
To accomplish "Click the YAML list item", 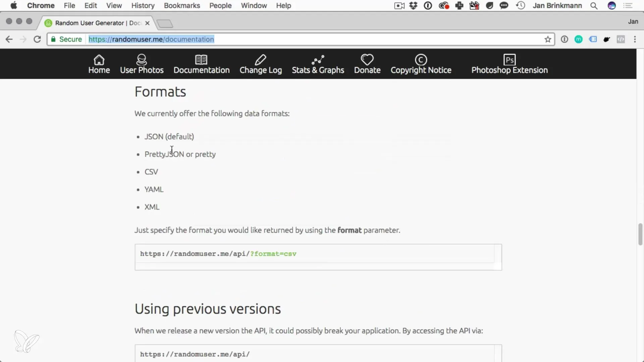I will tap(154, 189).
